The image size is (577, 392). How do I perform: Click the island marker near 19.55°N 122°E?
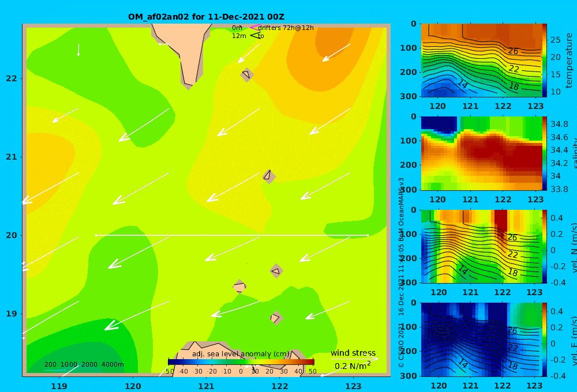(276, 272)
